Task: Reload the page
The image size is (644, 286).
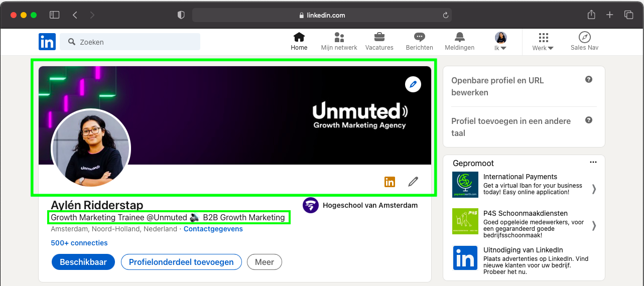Action: tap(445, 15)
